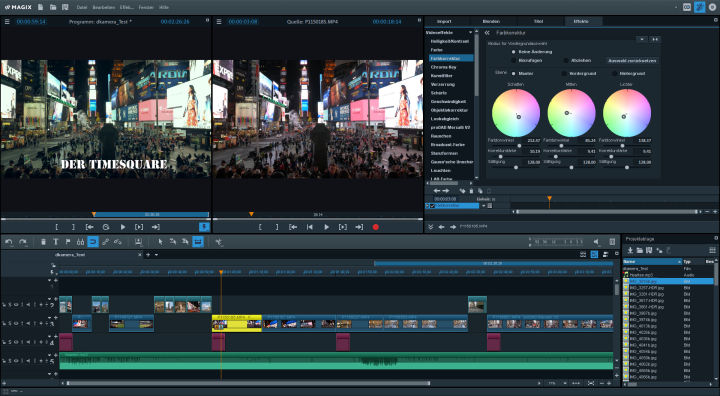Click the Schatten color wheel
720x396 pixels.
click(516, 113)
